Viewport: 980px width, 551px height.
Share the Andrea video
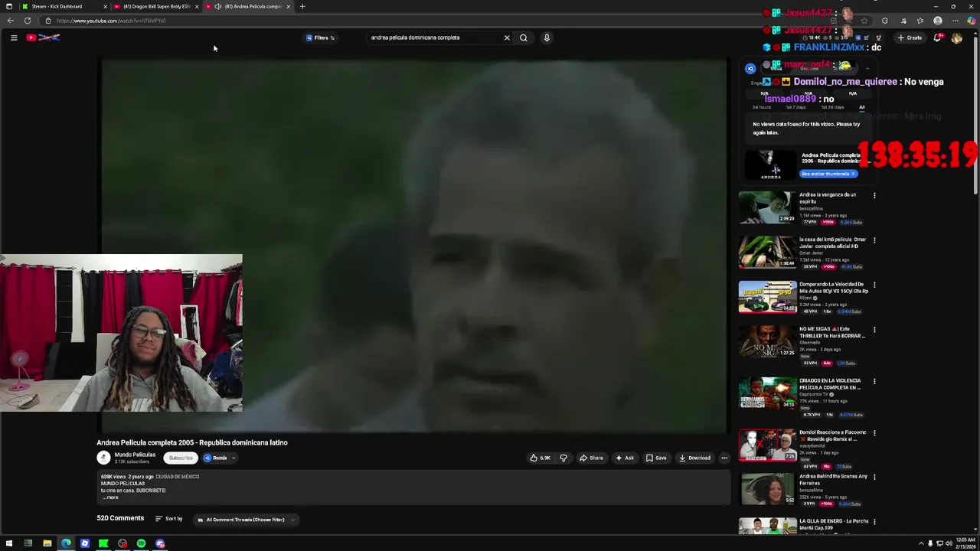[x=591, y=458]
